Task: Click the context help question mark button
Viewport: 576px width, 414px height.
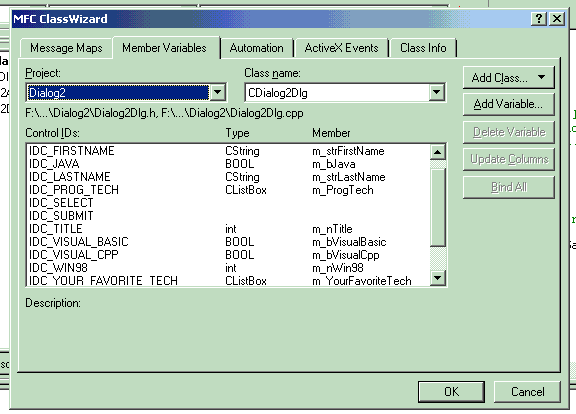Action: pos(539,18)
